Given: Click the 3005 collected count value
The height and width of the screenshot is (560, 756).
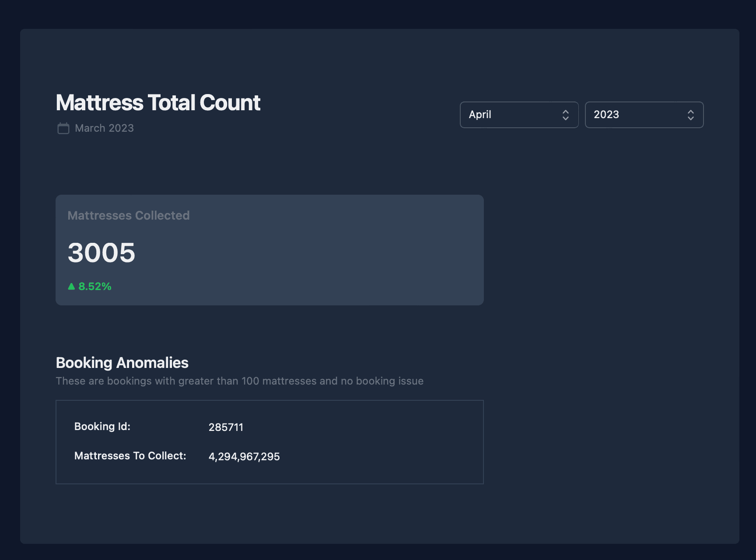Looking at the screenshot, I should pos(101,252).
